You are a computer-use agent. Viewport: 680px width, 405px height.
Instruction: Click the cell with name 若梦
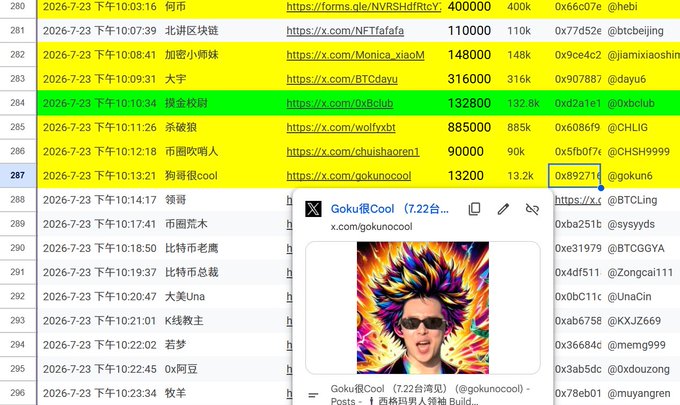(176, 345)
